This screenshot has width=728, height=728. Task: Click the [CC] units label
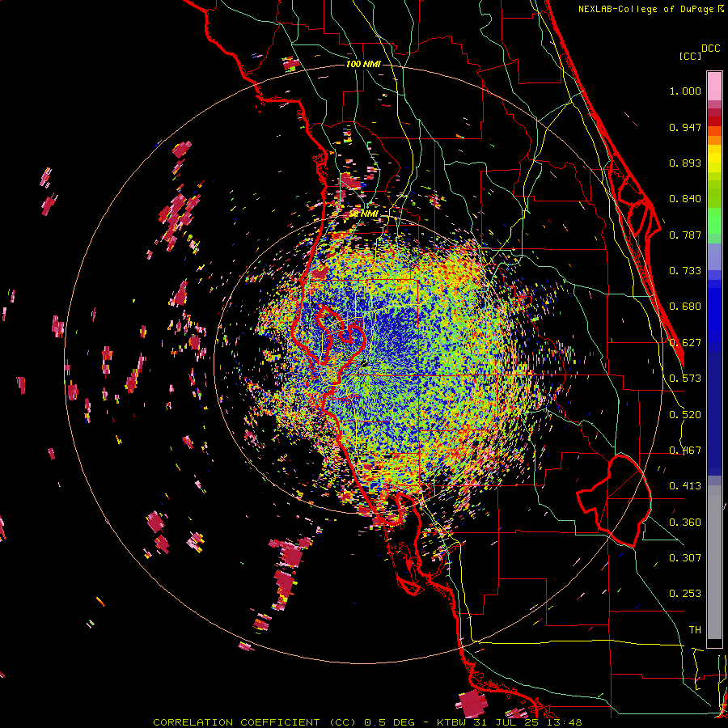690,56
